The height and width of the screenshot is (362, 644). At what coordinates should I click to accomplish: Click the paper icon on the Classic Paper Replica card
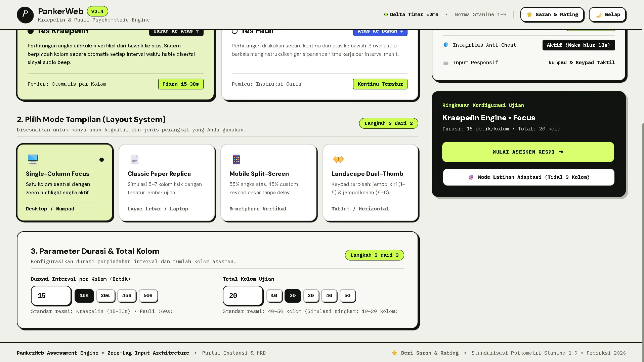pos(134,159)
